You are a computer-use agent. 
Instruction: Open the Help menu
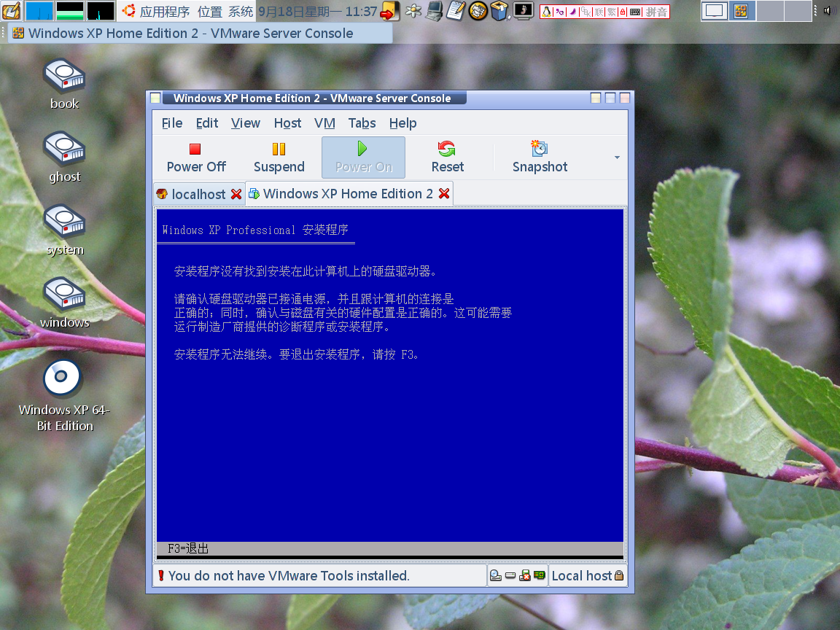pyautogui.click(x=402, y=123)
